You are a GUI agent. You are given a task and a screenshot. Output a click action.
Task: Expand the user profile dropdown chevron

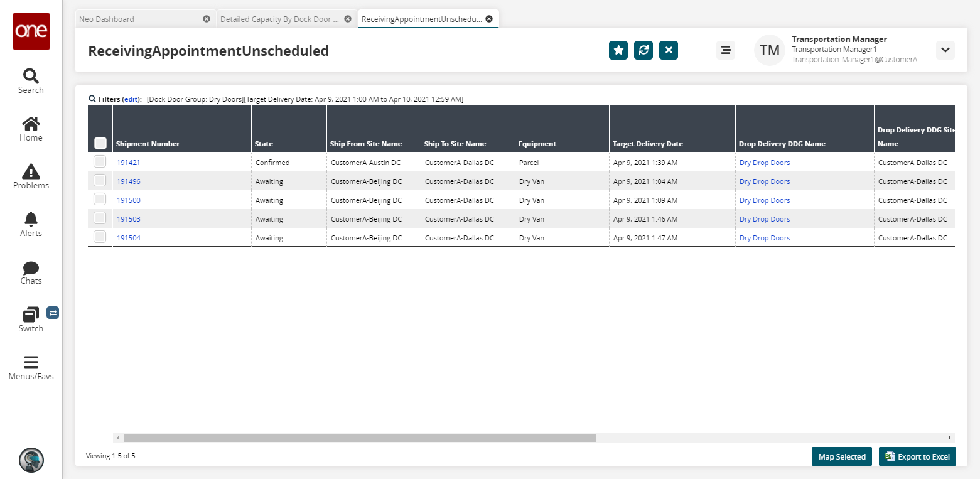tap(945, 50)
